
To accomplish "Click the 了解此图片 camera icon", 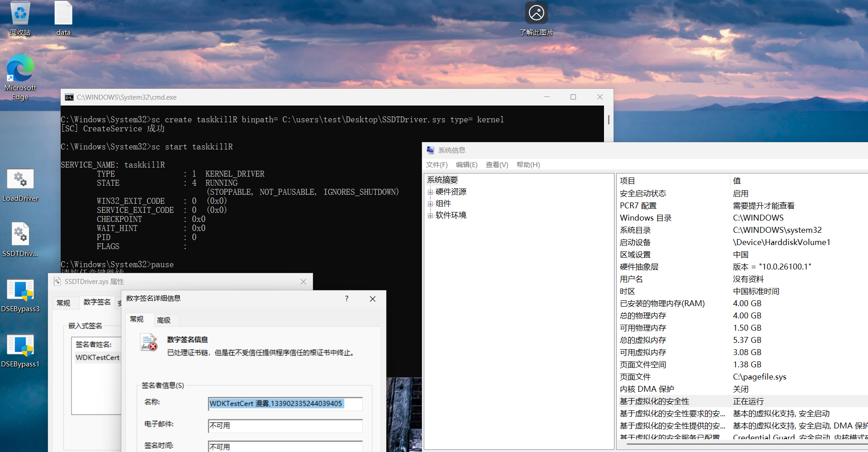I will tap(537, 13).
